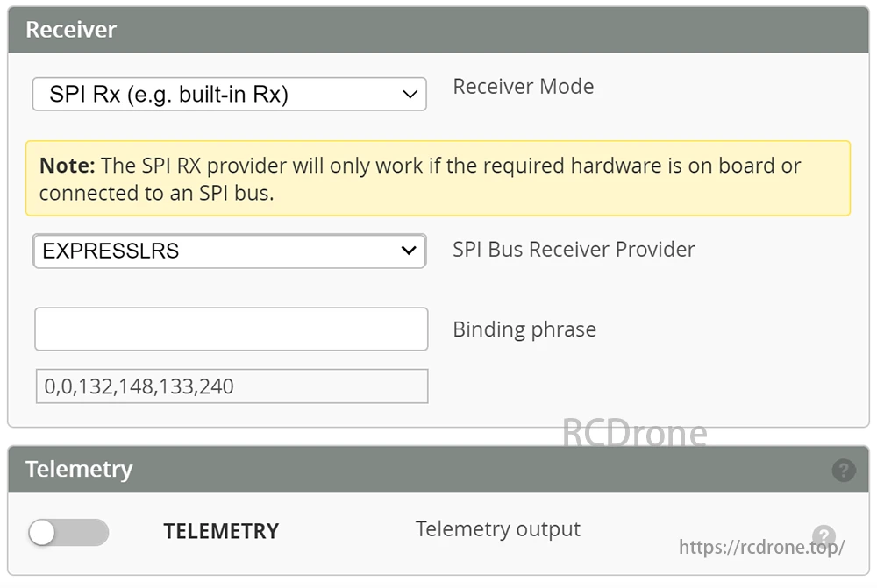This screenshot has height=588, width=877.
Task: Click the Binding phrase label
Action: tap(524, 329)
